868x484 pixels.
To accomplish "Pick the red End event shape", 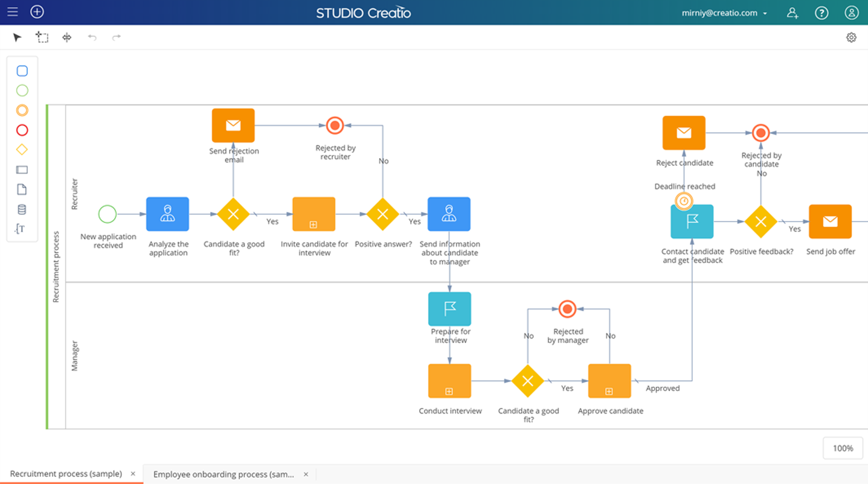I will [22, 130].
